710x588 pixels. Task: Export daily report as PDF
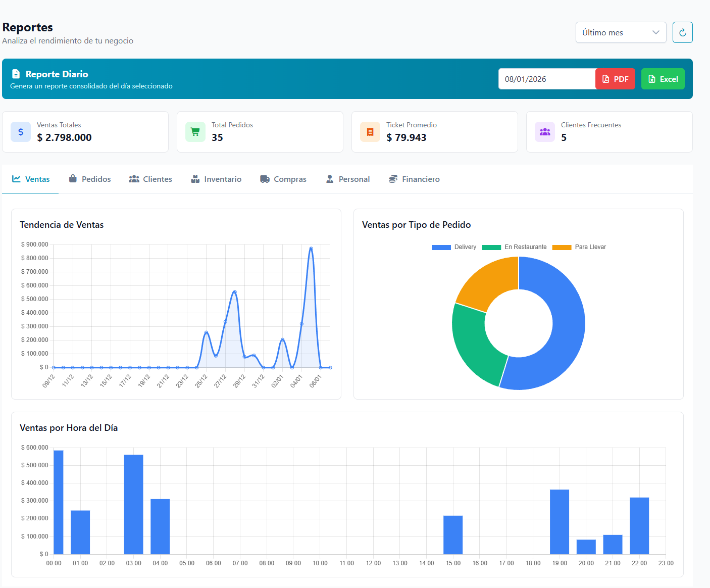[x=615, y=79]
